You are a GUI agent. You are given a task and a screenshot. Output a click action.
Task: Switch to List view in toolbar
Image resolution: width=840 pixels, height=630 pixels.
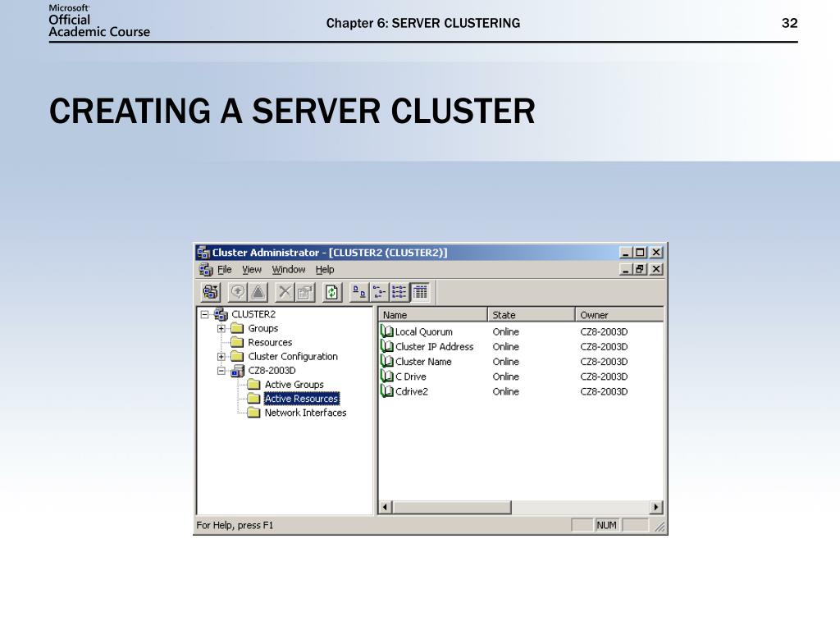click(x=399, y=291)
